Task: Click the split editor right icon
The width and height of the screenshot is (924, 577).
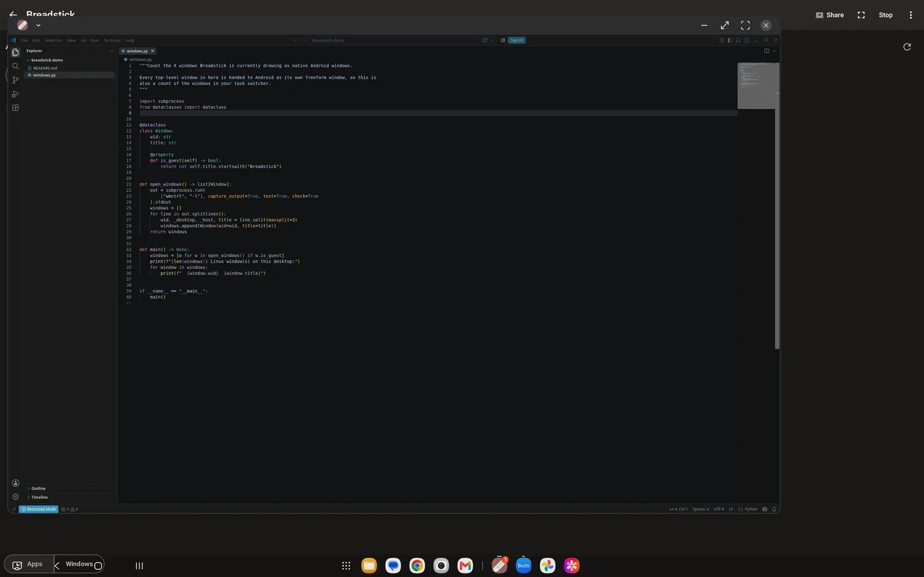Action: [x=766, y=51]
